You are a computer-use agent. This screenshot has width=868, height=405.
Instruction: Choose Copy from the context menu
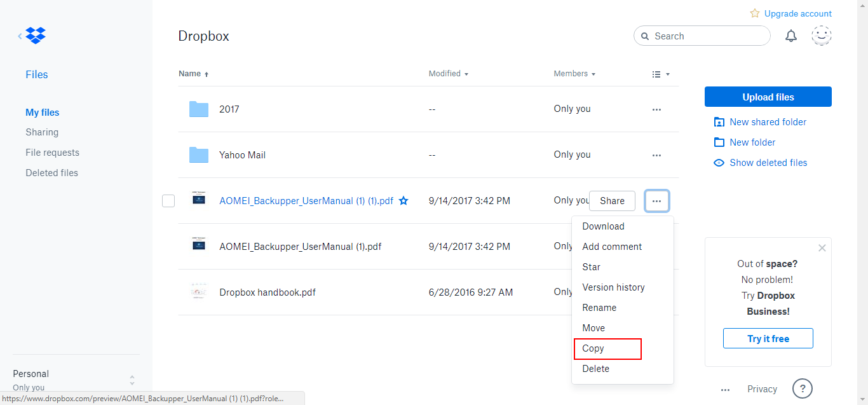tap(606, 348)
